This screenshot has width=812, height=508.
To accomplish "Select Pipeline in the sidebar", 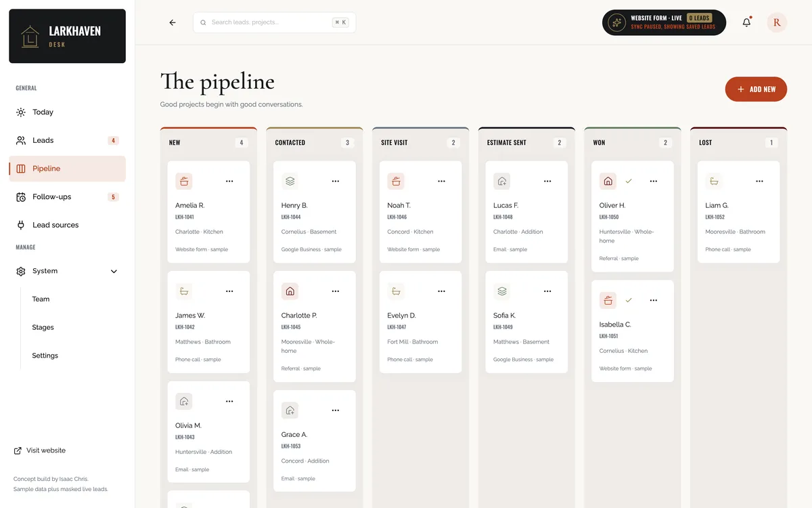I will coord(67,169).
